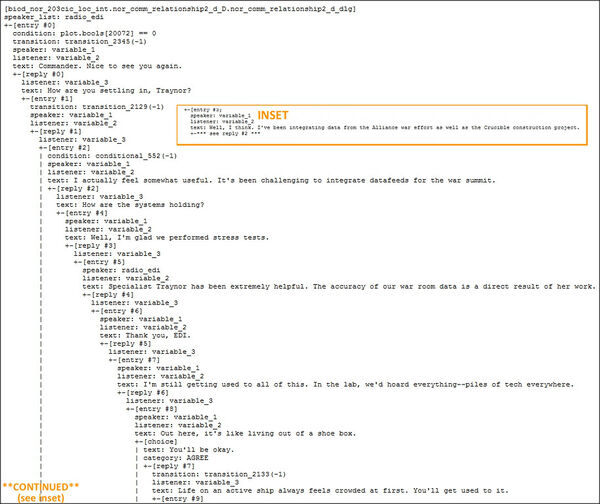Select the 'You'll be okay.' text line

(x=189, y=450)
